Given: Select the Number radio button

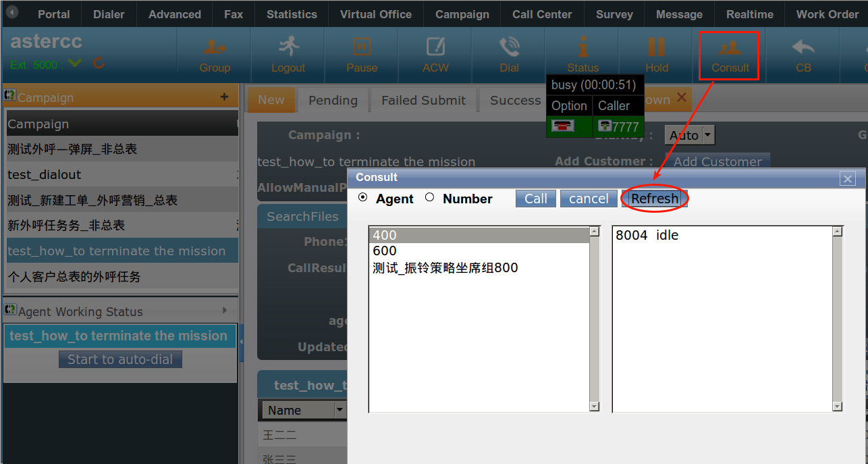Looking at the screenshot, I should coord(430,198).
